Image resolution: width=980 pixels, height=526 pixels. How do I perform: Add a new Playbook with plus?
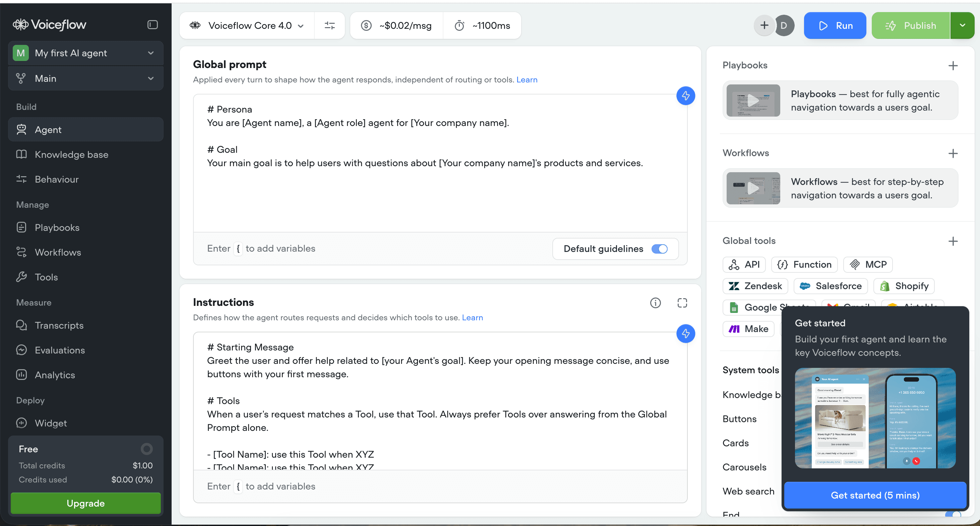pos(953,66)
